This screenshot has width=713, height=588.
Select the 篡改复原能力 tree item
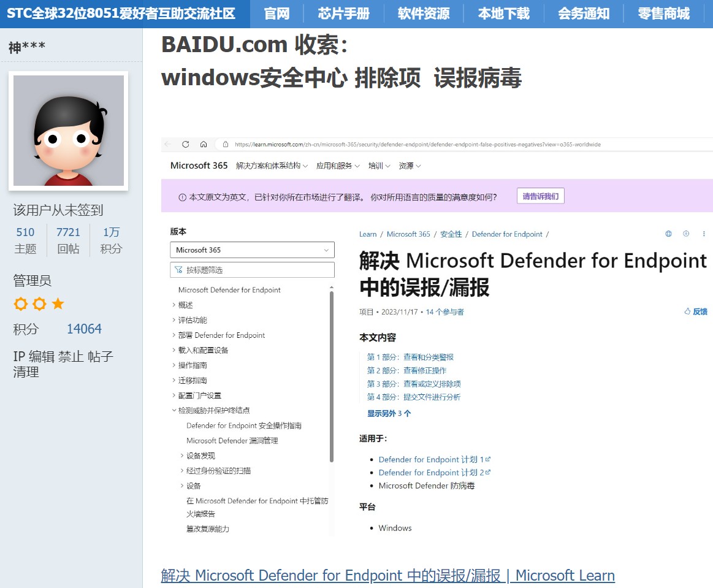tap(208, 529)
